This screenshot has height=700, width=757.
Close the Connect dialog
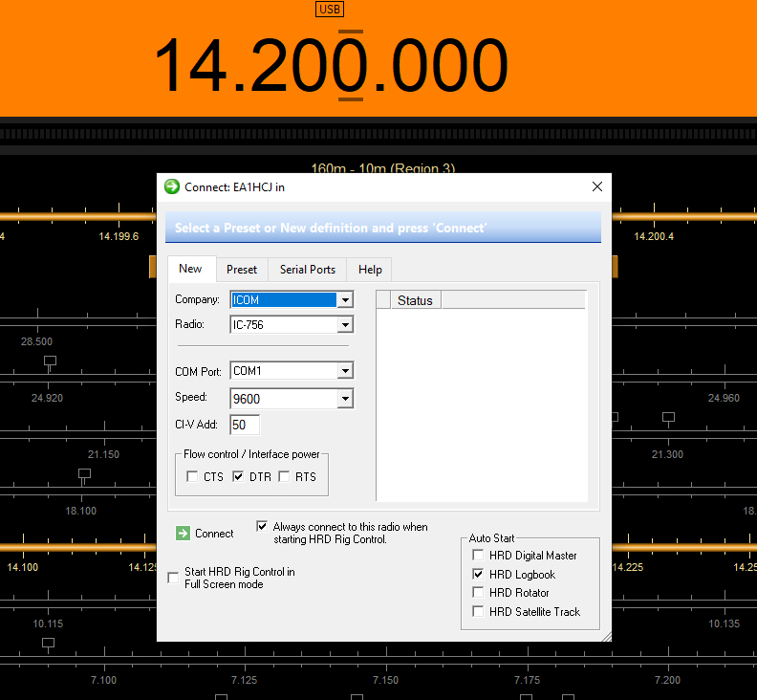(x=597, y=187)
